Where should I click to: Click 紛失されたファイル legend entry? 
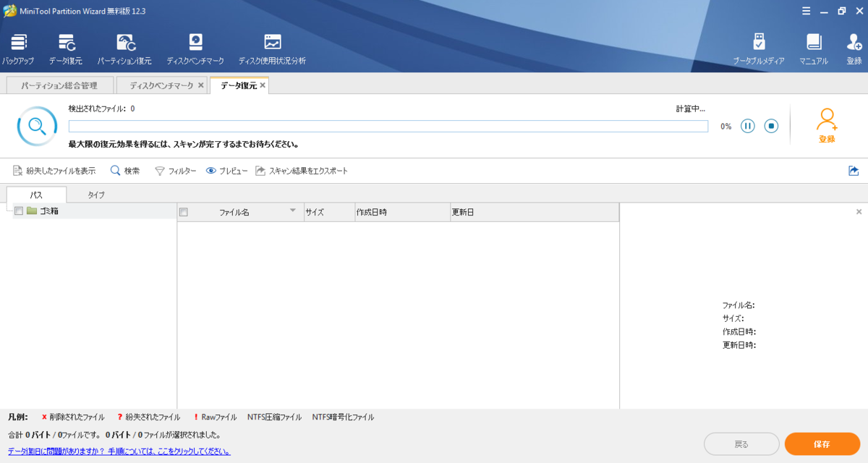pyautogui.click(x=148, y=417)
